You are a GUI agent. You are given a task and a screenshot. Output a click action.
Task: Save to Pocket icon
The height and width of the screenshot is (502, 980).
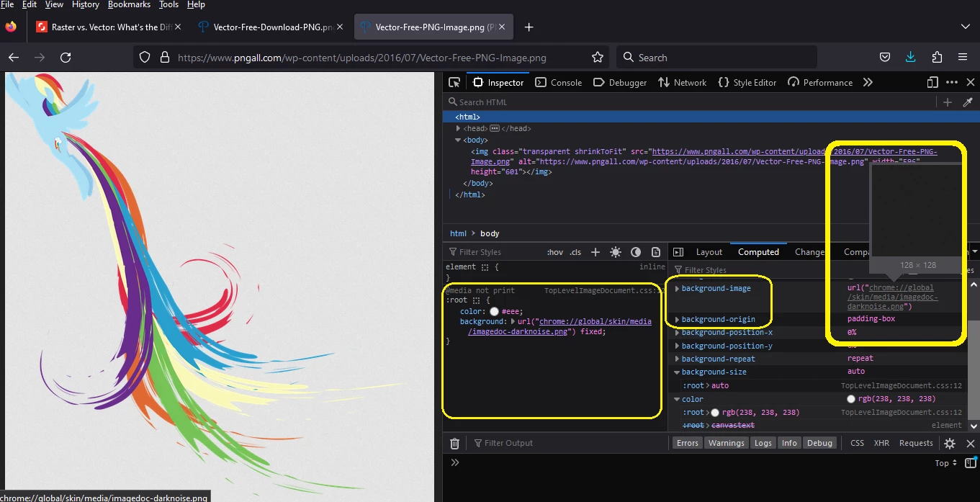click(885, 58)
